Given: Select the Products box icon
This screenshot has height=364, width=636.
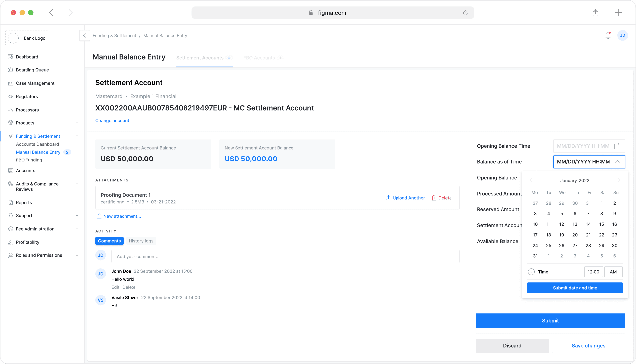Looking at the screenshot, I should (11, 123).
